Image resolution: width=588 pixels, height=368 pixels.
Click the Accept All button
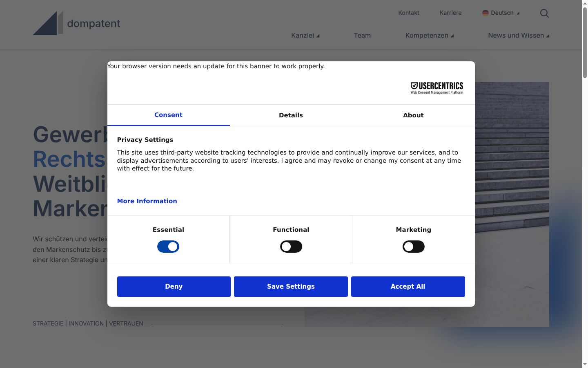click(408, 287)
